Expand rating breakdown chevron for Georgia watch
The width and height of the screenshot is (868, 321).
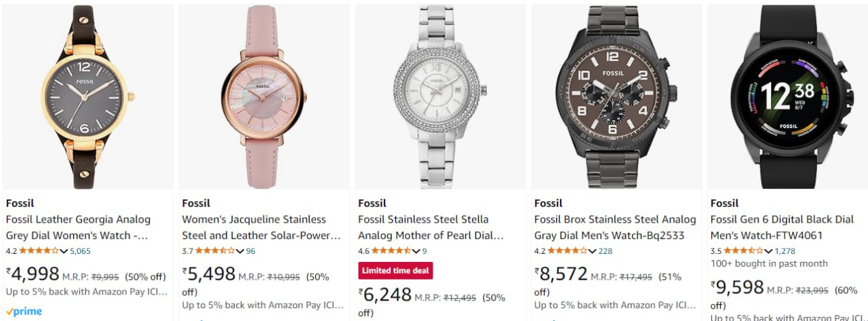(64, 250)
